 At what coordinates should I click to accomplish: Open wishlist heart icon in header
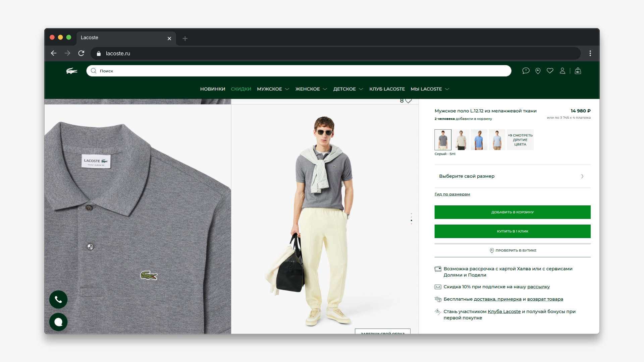(x=550, y=71)
